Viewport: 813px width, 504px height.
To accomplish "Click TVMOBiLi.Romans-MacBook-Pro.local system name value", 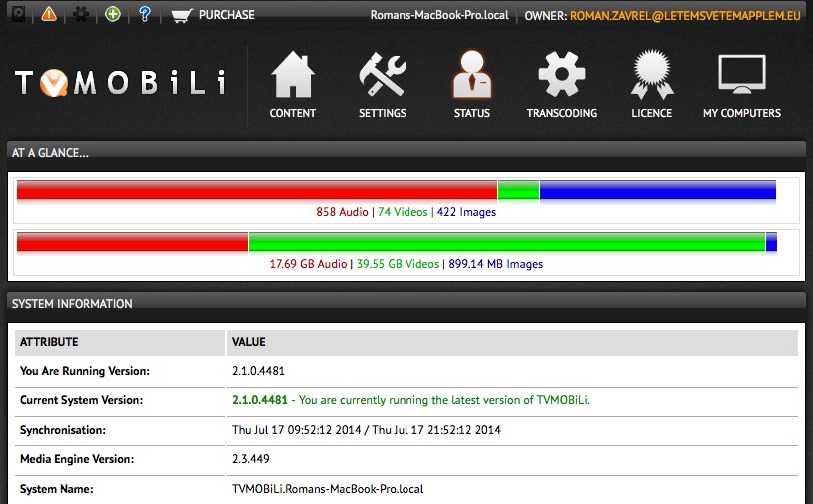I will click(328, 489).
